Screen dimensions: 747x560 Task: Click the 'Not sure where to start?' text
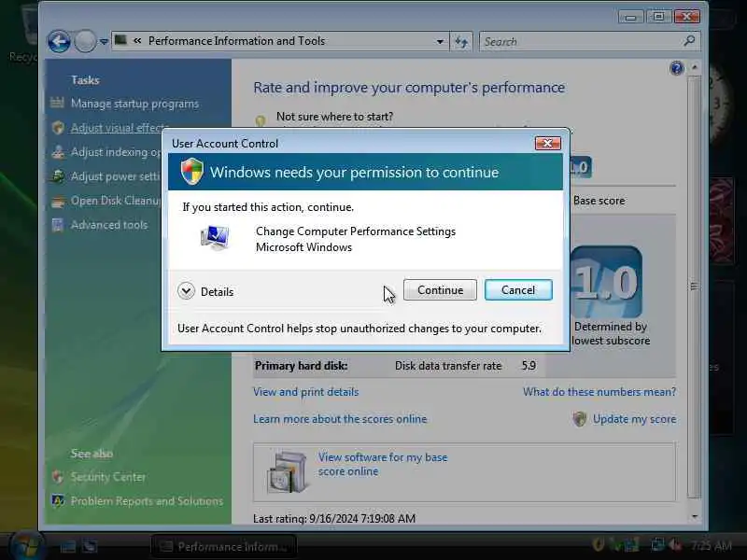click(334, 116)
